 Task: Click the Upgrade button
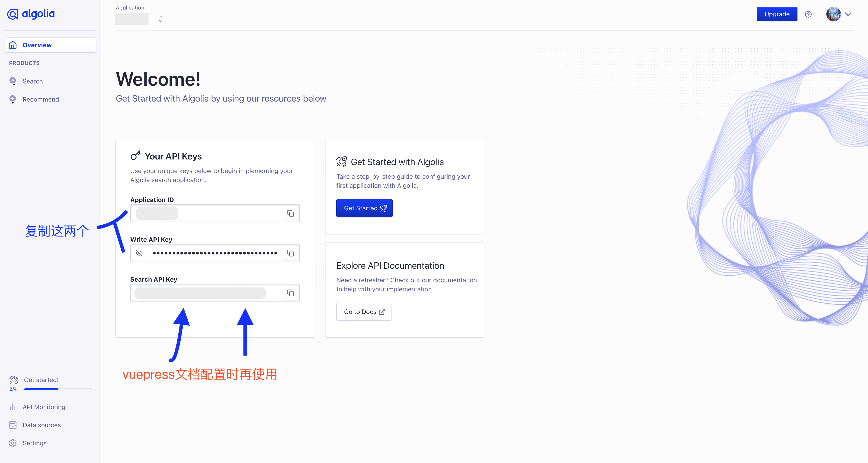click(777, 14)
